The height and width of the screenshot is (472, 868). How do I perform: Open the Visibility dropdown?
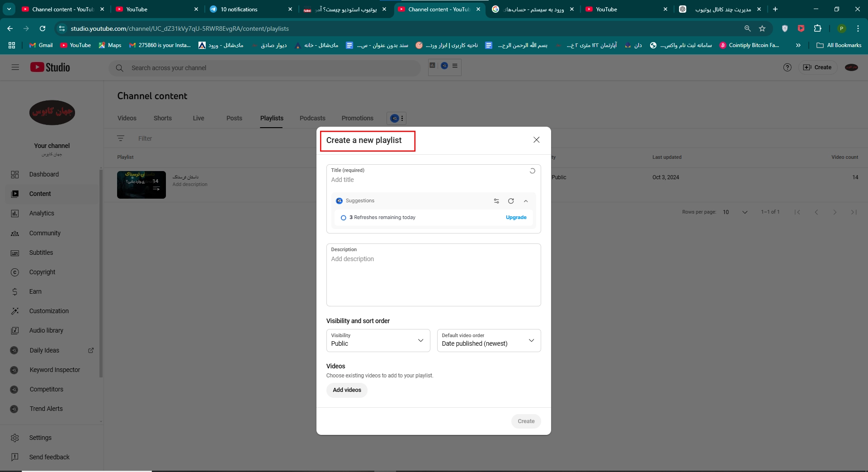point(377,340)
